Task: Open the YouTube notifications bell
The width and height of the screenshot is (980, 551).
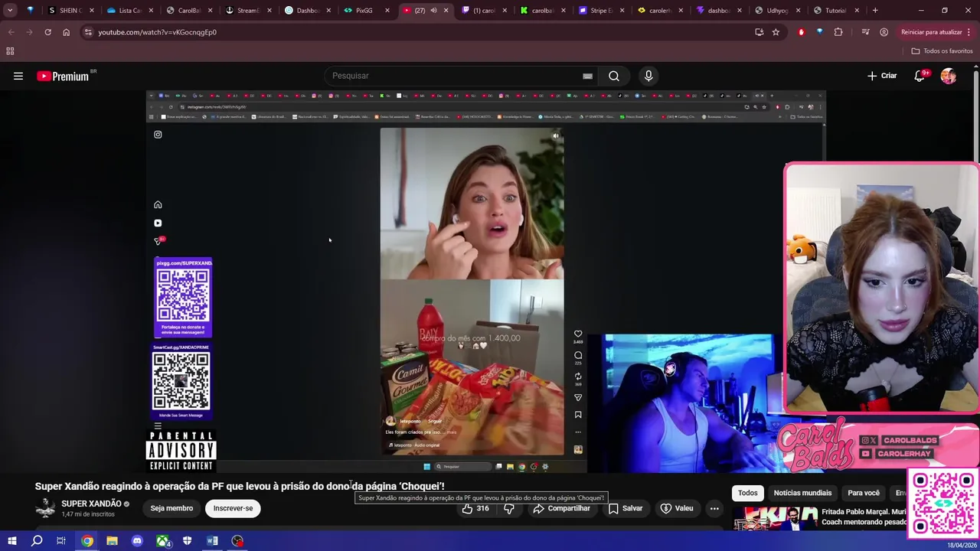Action: point(920,76)
